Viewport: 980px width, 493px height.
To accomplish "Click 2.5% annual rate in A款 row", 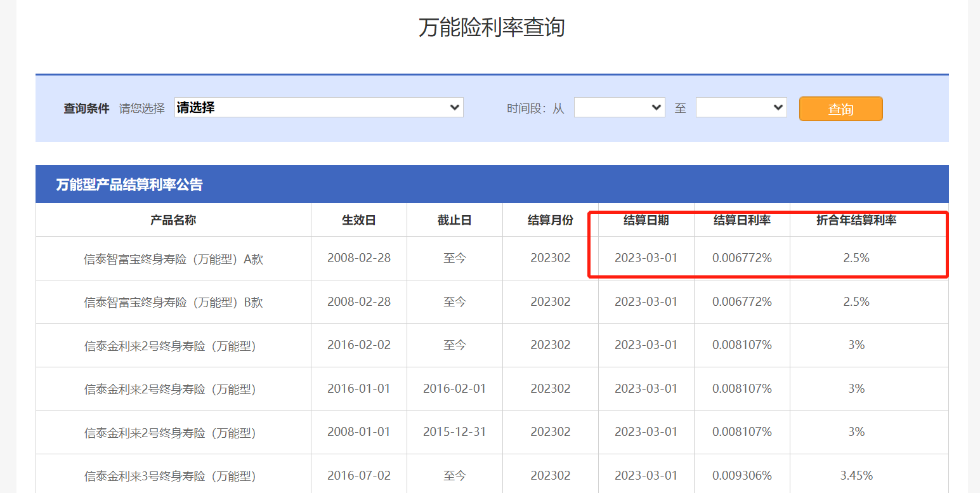I will 856,258.
